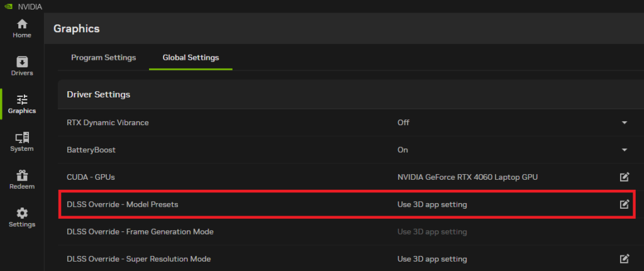The image size is (644, 271).
Task: Open the Drivers section in sidebar
Action: tap(22, 66)
